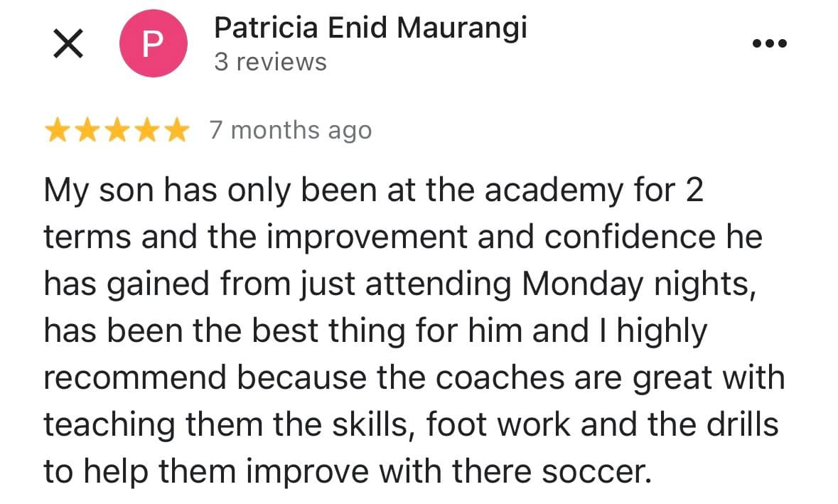Click the first yellow rating star
Screen dimensions: 838x504
58,131
